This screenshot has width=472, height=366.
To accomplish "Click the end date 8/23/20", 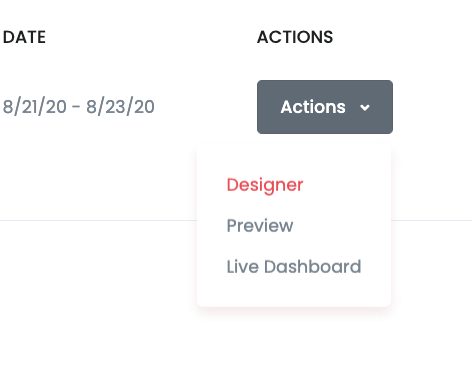I will click(x=120, y=107).
